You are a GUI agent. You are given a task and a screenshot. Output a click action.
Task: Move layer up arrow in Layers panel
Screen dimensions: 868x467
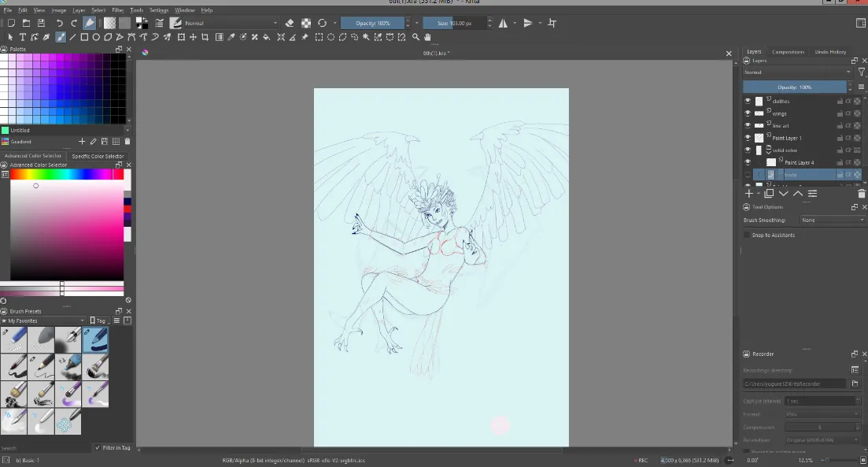(798, 194)
